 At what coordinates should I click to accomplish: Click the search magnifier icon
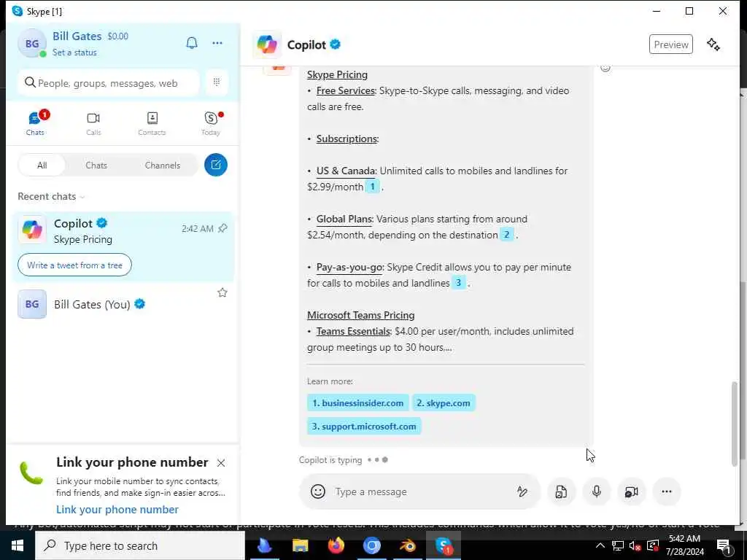30,82
